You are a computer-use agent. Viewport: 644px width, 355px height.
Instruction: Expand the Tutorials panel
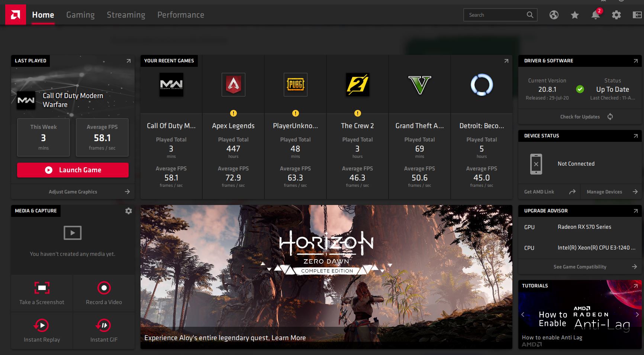click(x=636, y=286)
